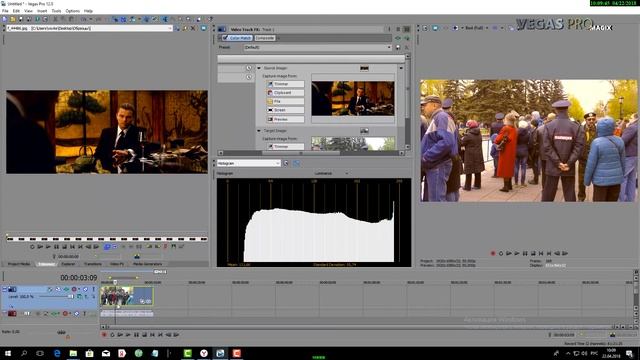Screen dimensions: 640x360
Task: Toggle animation for first parameter row
Action: tap(249, 68)
